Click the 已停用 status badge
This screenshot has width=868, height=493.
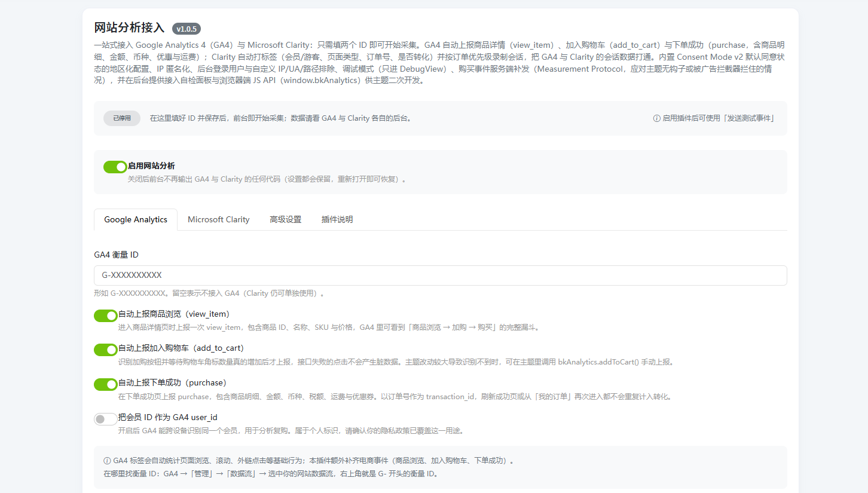click(x=122, y=118)
